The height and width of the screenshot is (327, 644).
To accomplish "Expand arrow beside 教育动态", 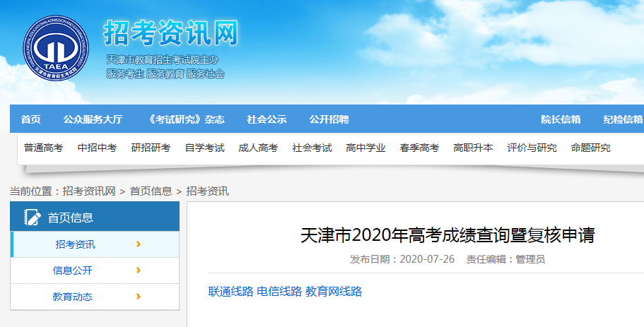I will click(x=138, y=297).
